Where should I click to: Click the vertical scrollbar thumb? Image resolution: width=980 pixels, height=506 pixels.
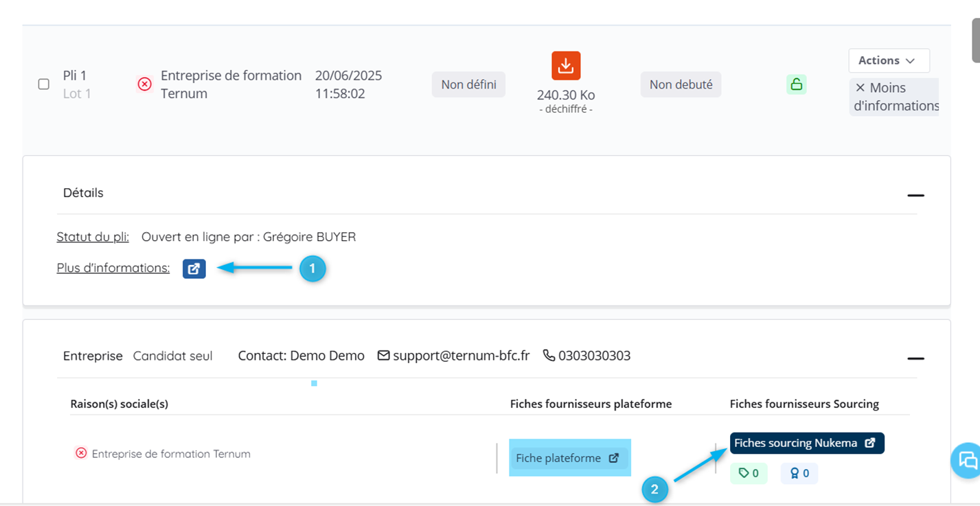click(975, 40)
